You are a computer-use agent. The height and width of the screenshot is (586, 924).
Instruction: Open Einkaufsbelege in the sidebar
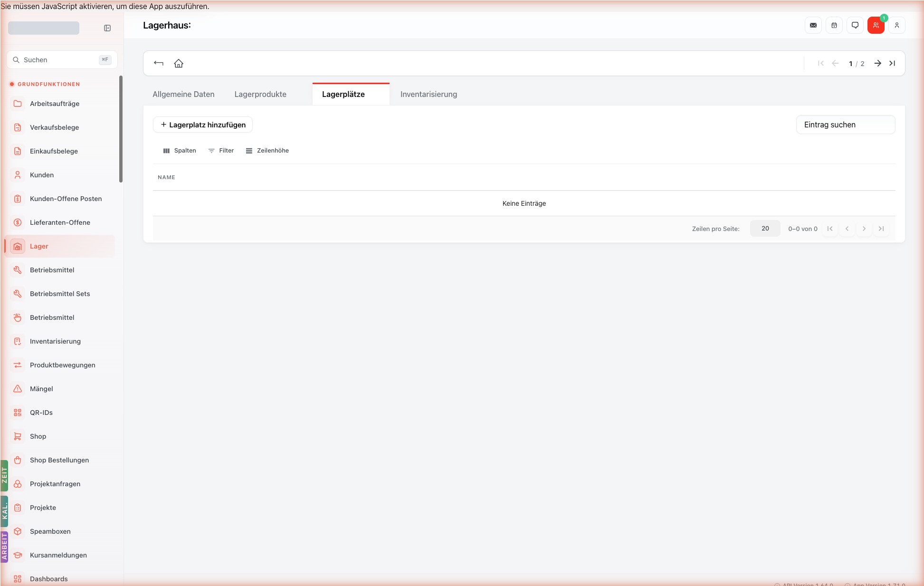pyautogui.click(x=60, y=151)
